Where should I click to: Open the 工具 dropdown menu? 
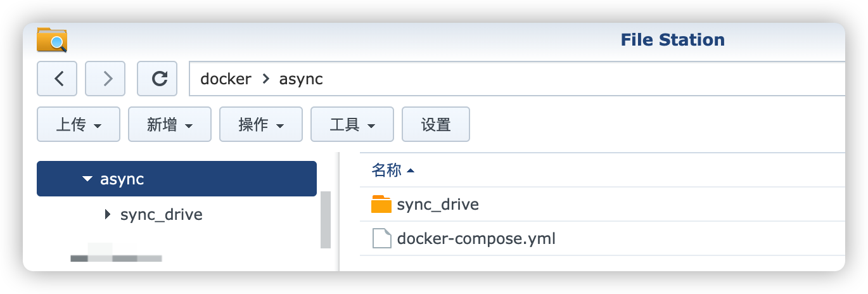point(352,124)
